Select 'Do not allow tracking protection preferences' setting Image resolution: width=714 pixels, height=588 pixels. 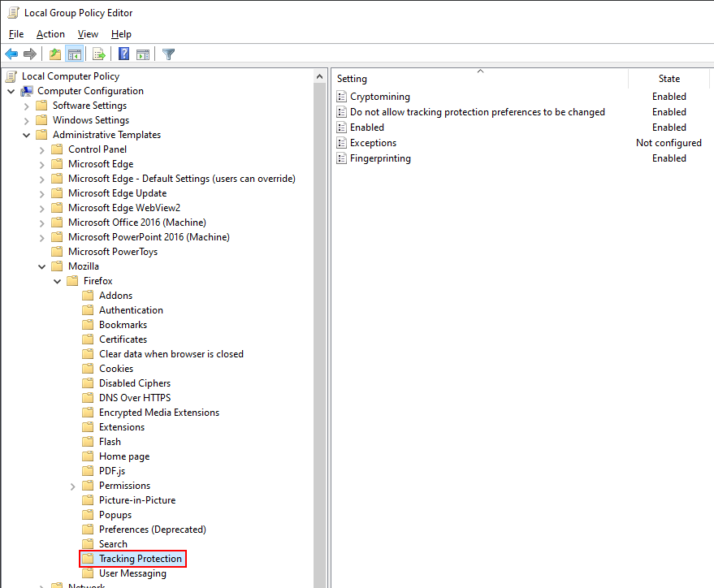point(477,112)
